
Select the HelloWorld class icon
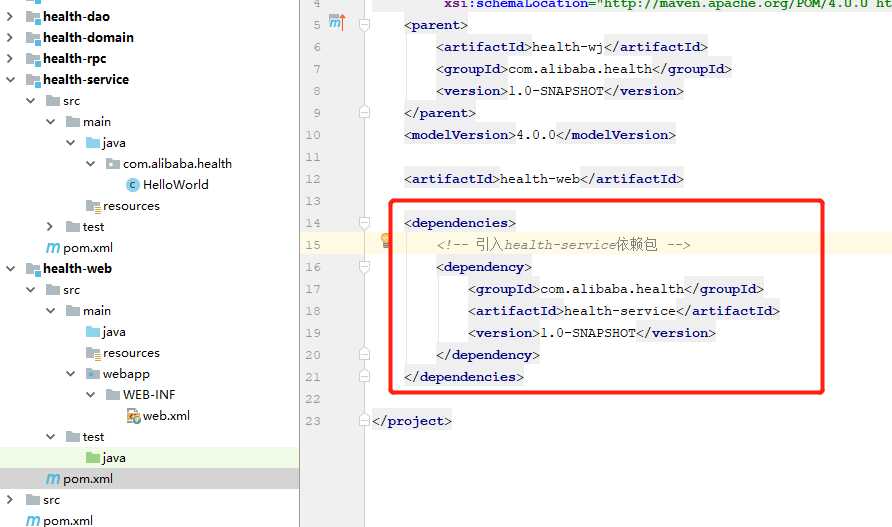click(133, 185)
